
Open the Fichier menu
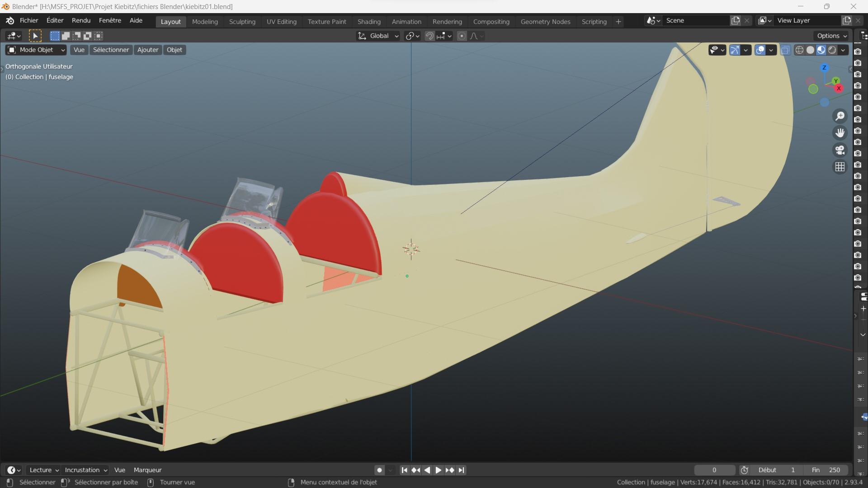[29, 21]
